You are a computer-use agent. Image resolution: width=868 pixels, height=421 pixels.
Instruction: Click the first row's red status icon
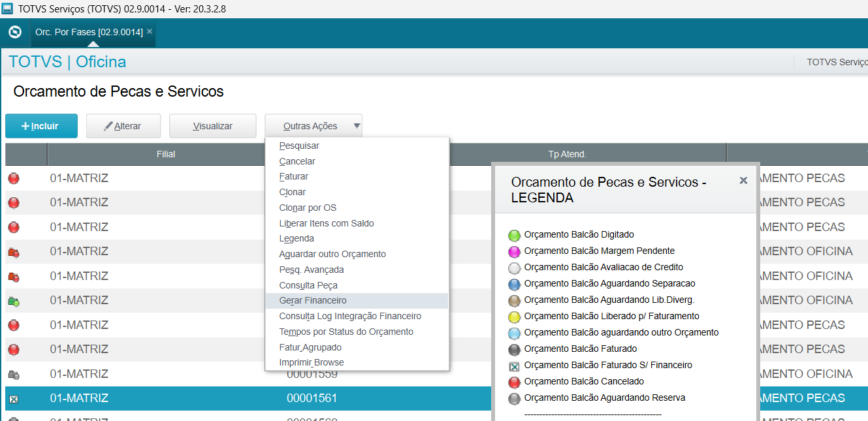pyautogui.click(x=14, y=178)
